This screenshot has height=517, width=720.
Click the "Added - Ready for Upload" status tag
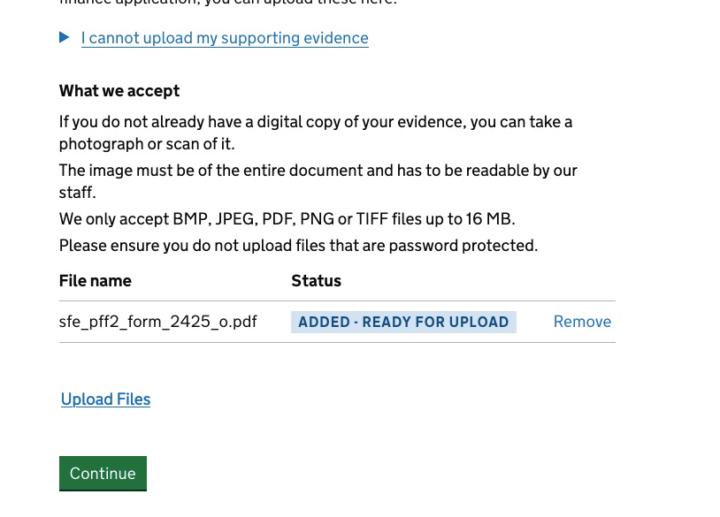403,322
